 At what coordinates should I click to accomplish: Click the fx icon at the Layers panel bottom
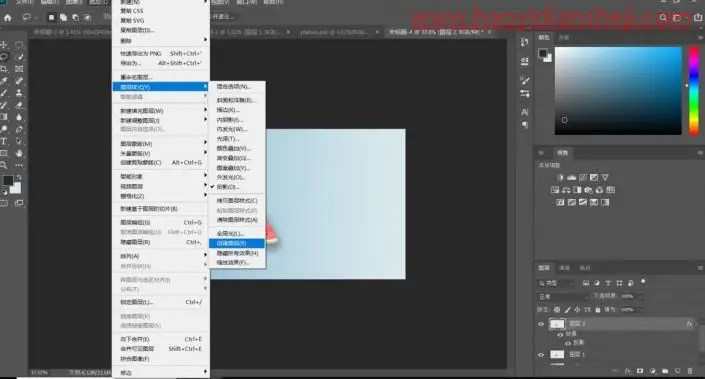coord(628,371)
